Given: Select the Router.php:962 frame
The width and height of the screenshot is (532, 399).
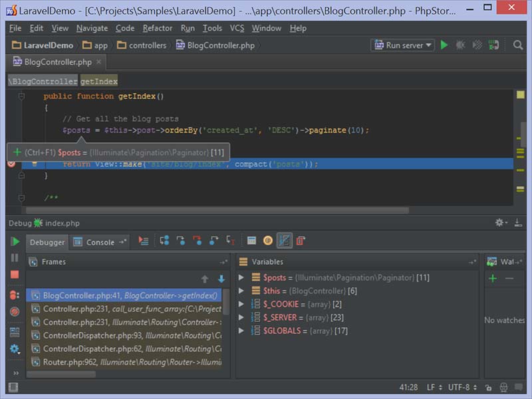Looking at the screenshot, I should pos(124,362).
